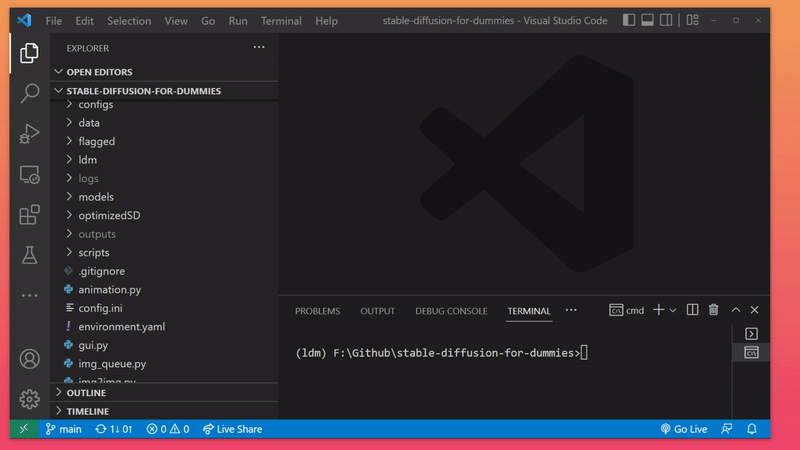Viewport: 800px width, 450px height.
Task: Open the Go menu
Action: [x=208, y=21]
